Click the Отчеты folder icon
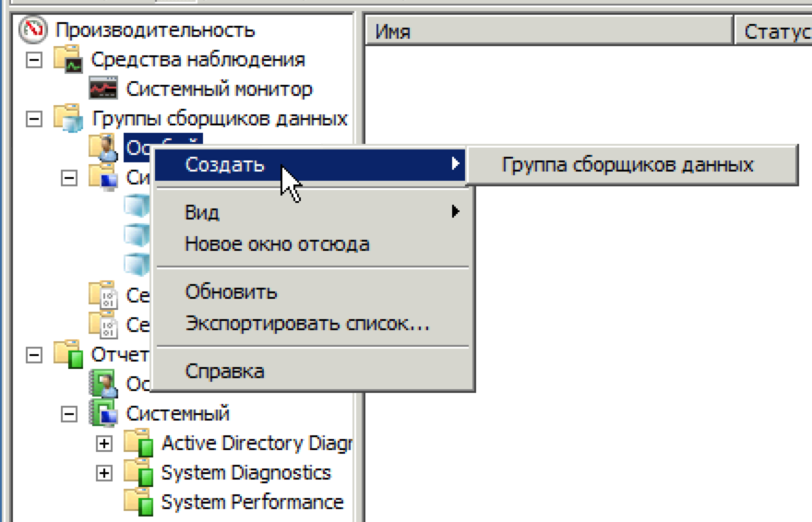 click(68, 355)
